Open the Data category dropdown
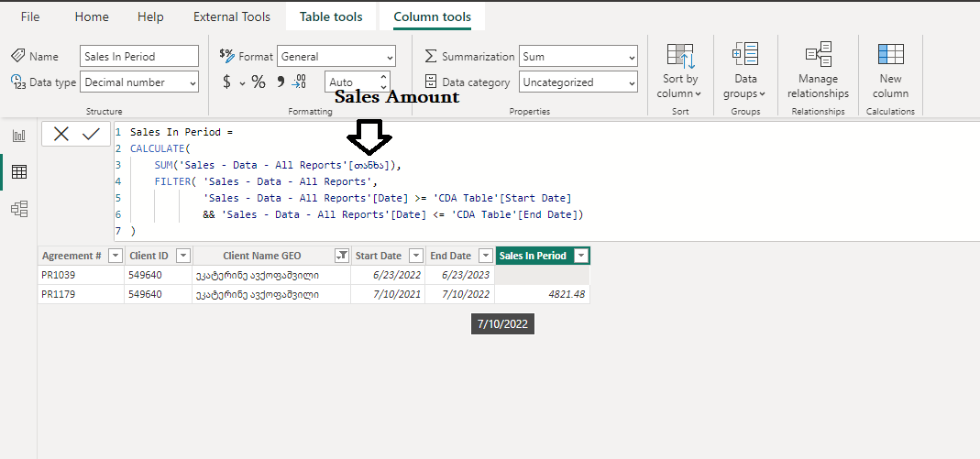Image resolution: width=980 pixels, height=459 pixels. [x=578, y=82]
